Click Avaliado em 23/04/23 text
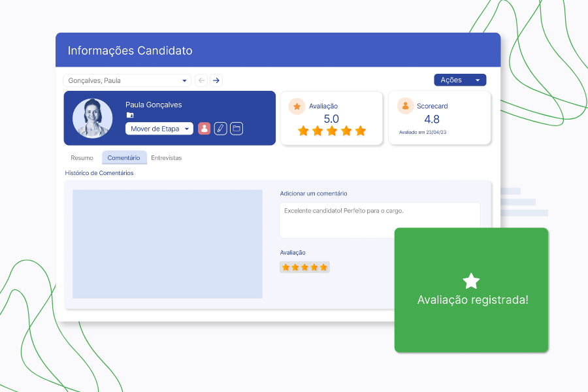The width and height of the screenshot is (588, 392). pyautogui.click(x=423, y=133)
